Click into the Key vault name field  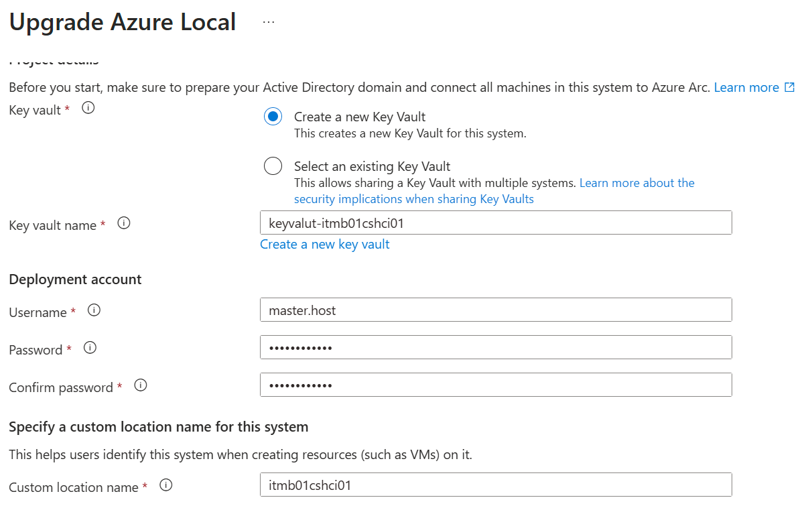(x=496, y=223)
